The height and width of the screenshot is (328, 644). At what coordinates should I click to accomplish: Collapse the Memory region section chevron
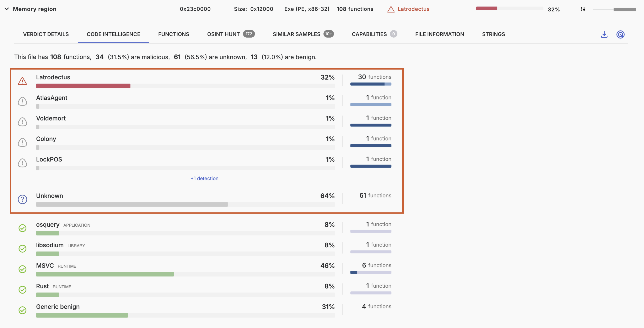7,9
